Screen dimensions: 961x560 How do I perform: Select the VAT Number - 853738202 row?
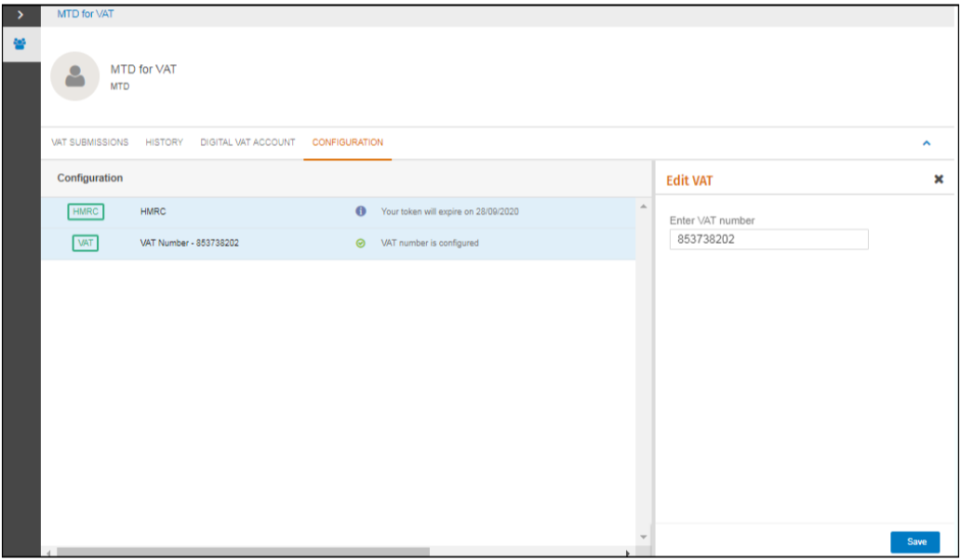click(339, 243)
